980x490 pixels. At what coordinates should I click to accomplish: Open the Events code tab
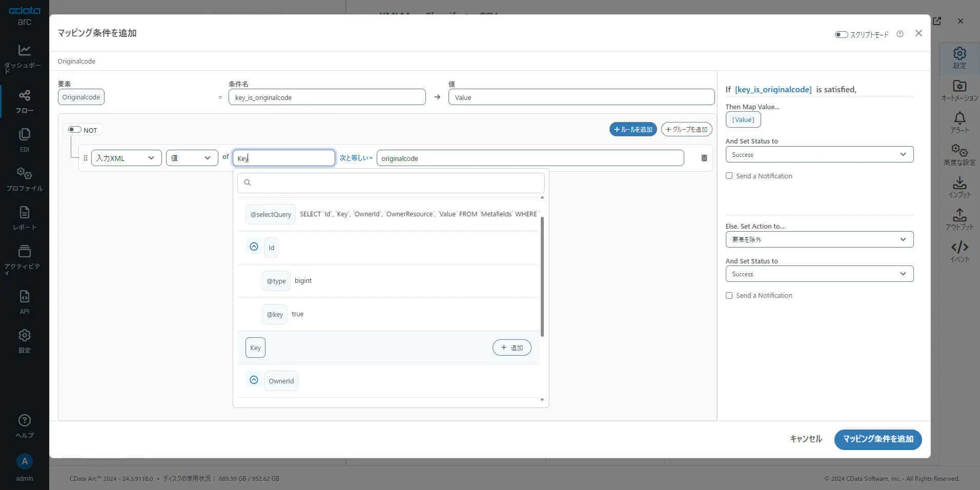tap(959, 251)
